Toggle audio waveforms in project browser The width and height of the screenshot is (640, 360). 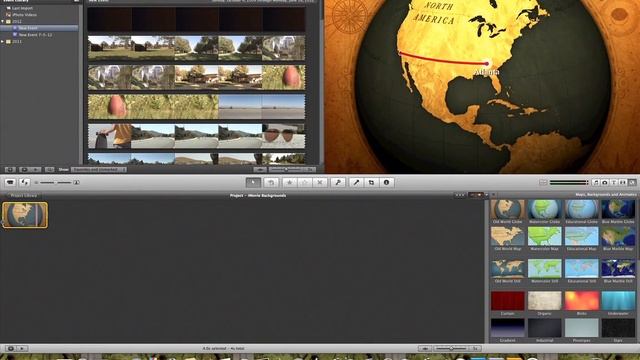(425, 349)
